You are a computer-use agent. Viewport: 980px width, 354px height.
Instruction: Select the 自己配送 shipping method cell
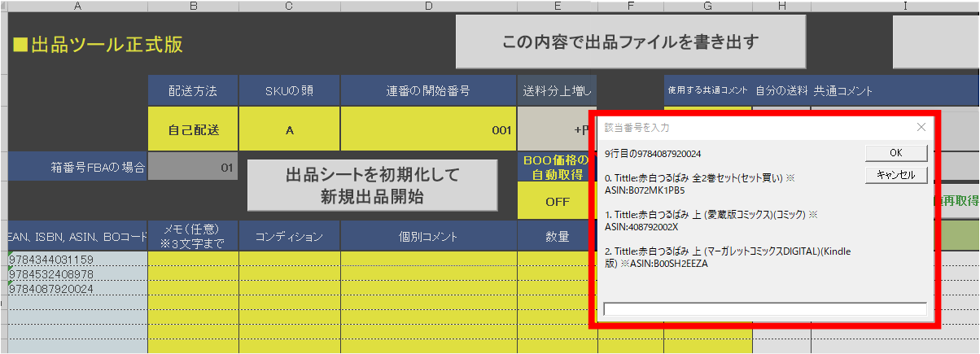coord(194,129)
